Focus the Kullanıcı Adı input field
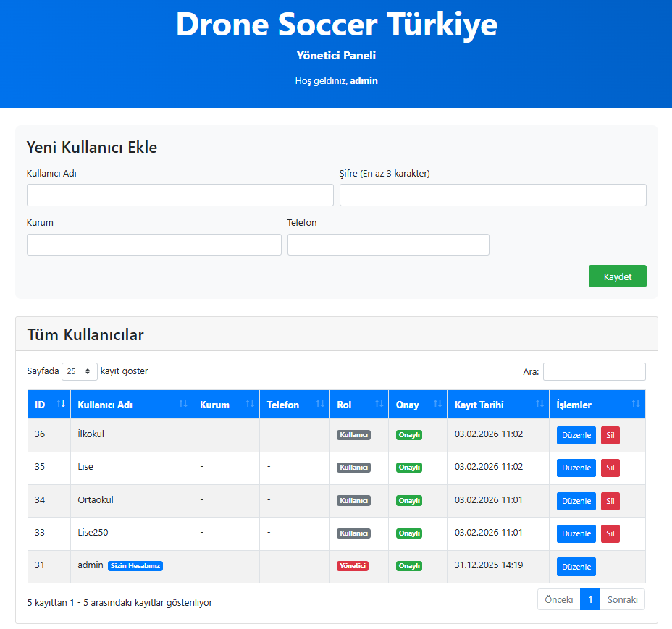Viewport: 672px width, 629px height. pos(180,195)
